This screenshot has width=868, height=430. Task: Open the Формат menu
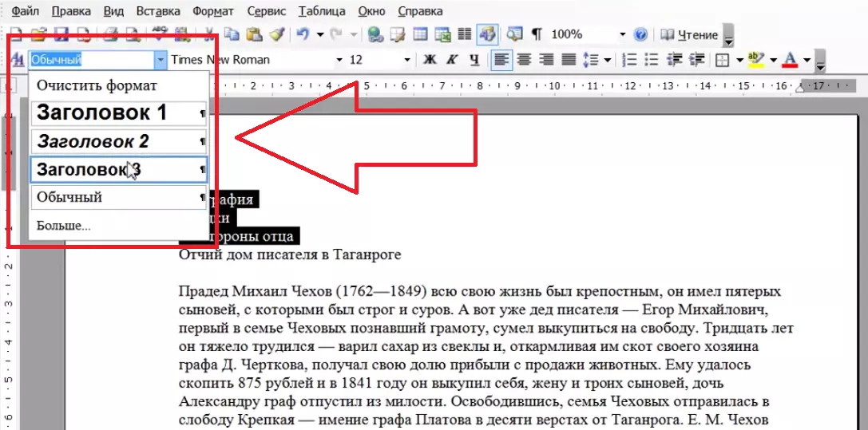coord(213,11)
